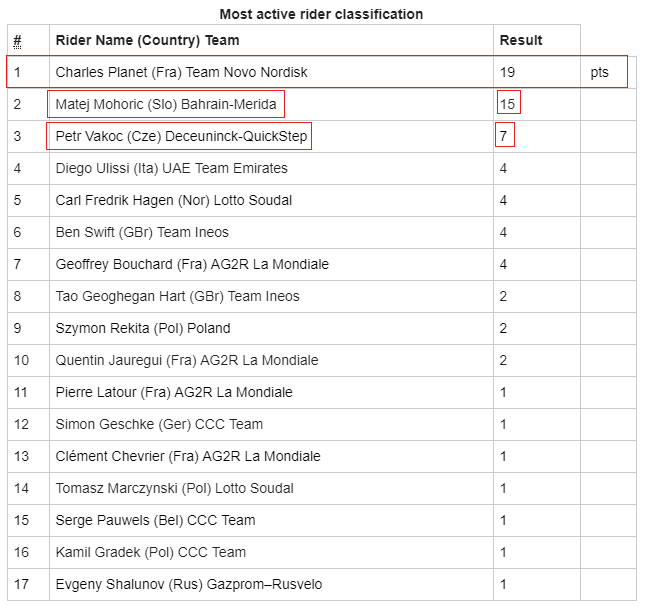Click the 'pts' label in first row
Image resolution: width=645 pixels, height=606 pixels.
point(599,72)
